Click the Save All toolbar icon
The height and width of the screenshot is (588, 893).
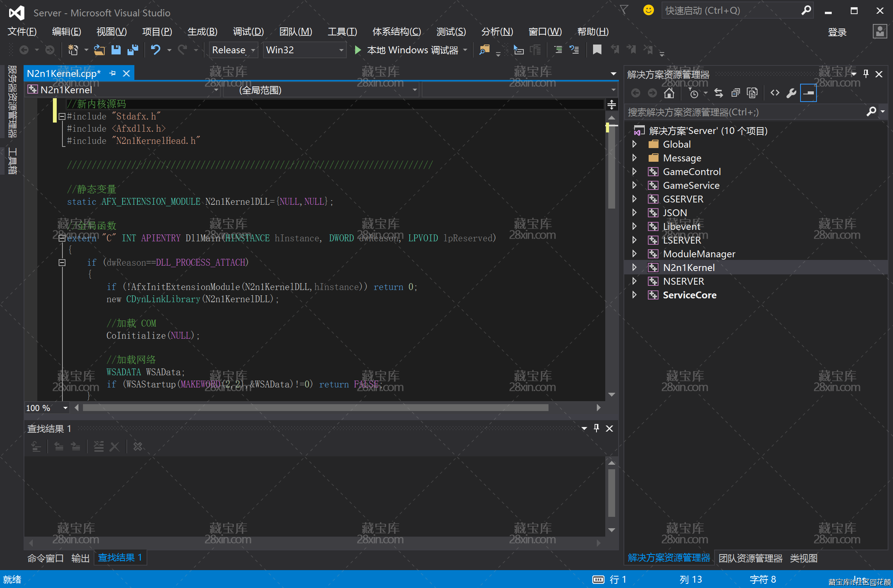pos(132,50)
